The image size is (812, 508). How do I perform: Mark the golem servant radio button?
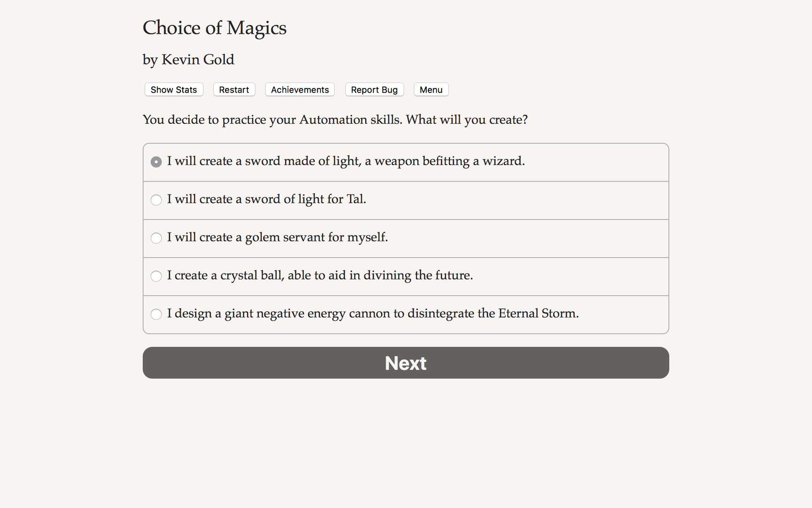(156, 238)
